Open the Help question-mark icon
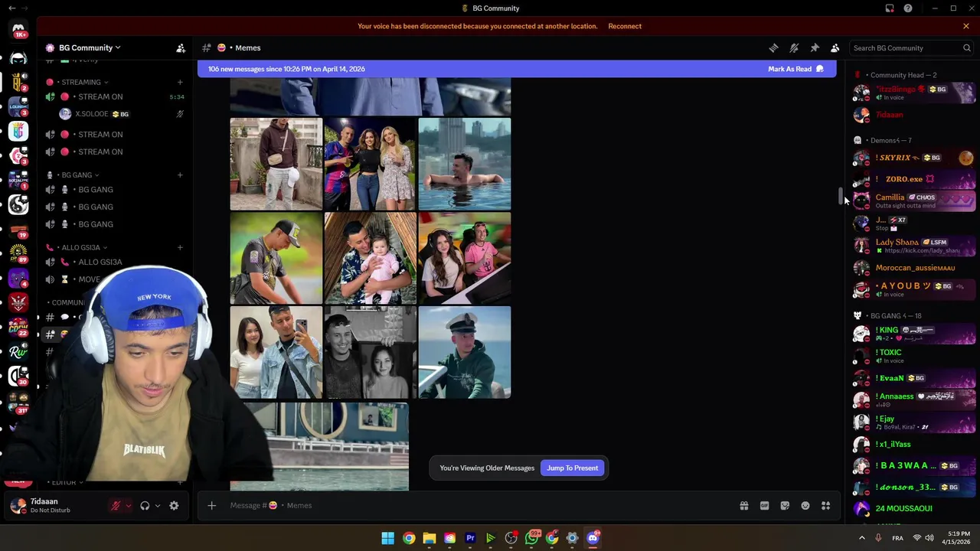 pos(908,8)
